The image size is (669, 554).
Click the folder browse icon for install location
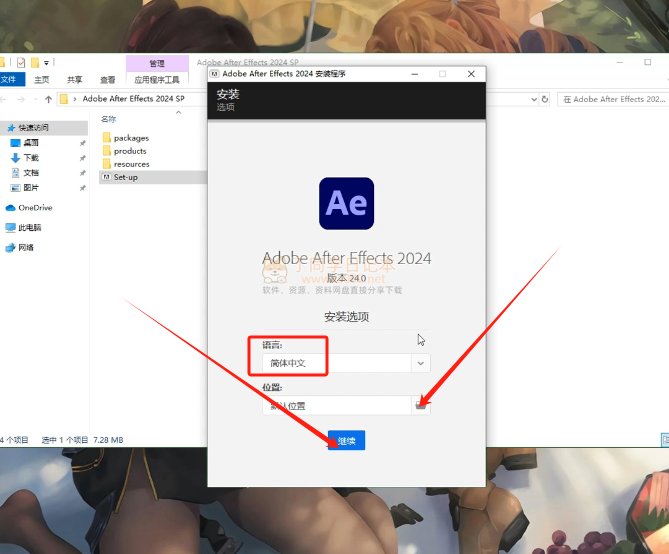point(421,405)
